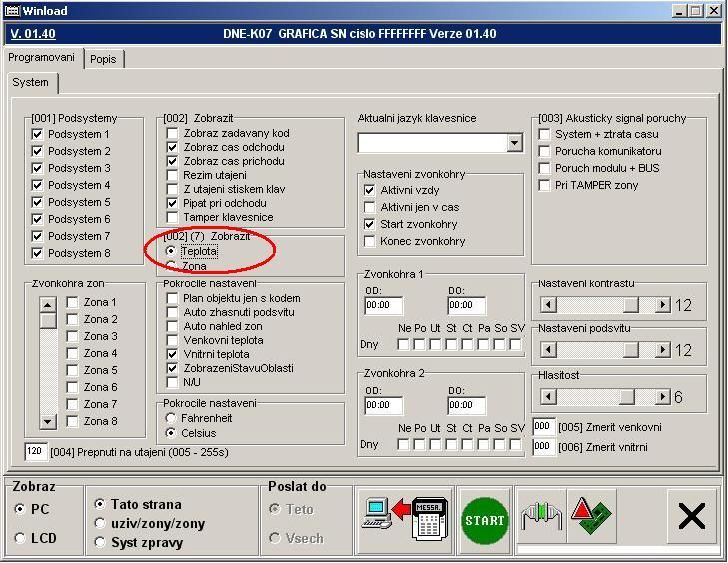Click the red triangle circuit board icon
The height and width of the screenshot is (563, 728).
coord(592,516)
